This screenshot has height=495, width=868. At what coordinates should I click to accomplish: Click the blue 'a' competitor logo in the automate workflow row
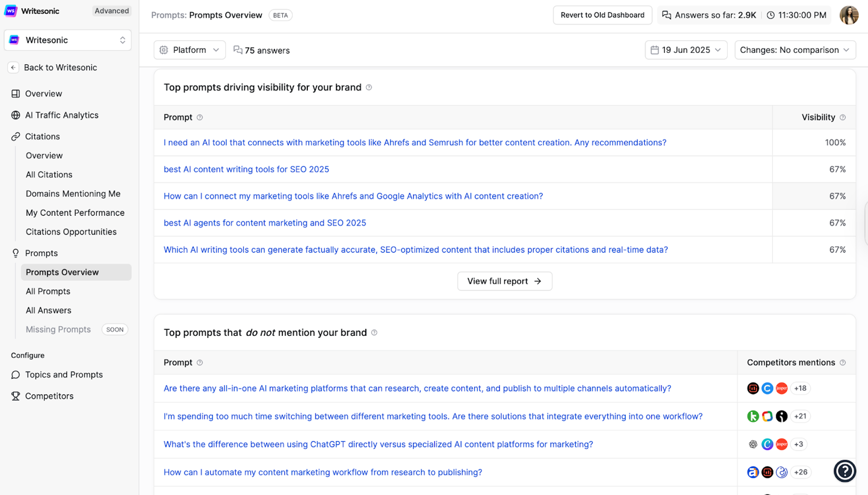pos(753,472)
